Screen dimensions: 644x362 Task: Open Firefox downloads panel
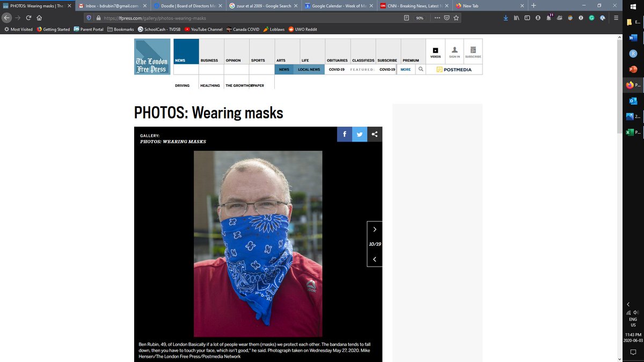[x=506, y=17]
